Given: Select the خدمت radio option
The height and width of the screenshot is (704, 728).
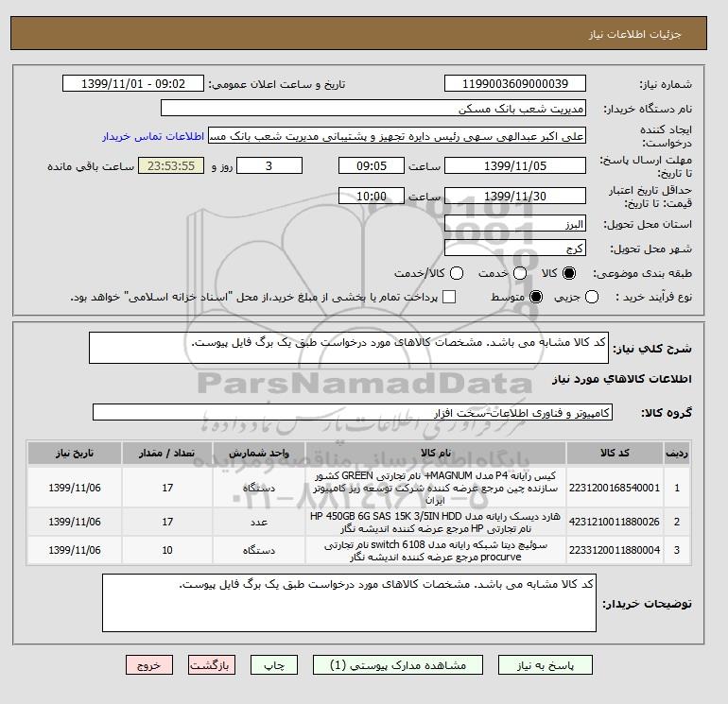Looking at the screenshot, I should 511,273.
